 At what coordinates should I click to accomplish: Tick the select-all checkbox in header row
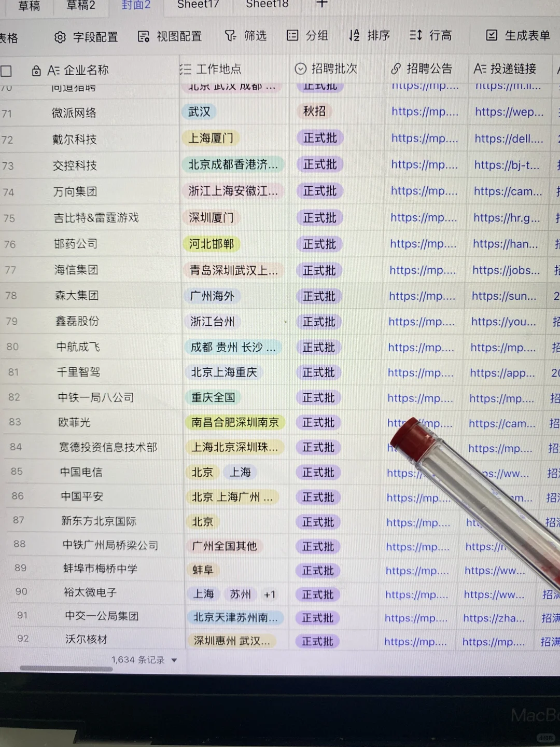point(6,71)
